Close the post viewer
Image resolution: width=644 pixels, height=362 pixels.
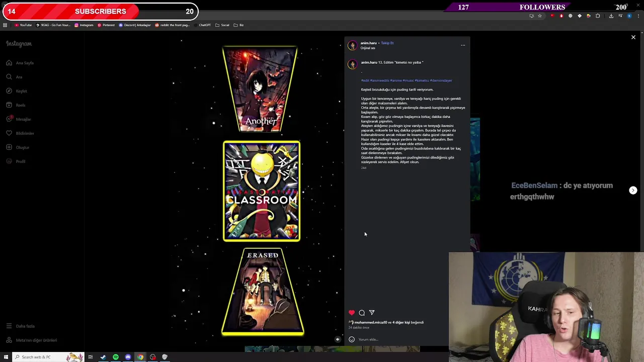(633, 37)
